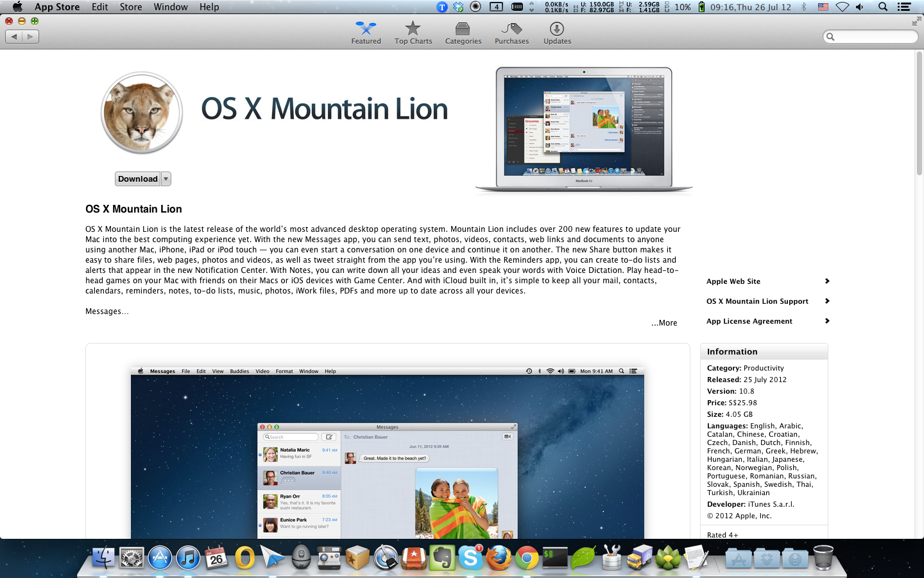Open Notification Center list icon

[x=904, y=6]
